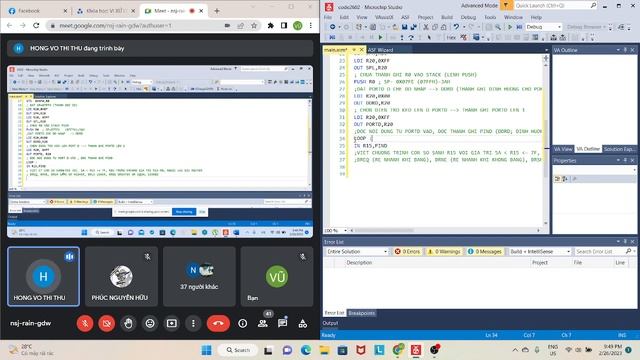
Task: Select HONG VO THI THU participant tile
Action: (x=43, y=276)
